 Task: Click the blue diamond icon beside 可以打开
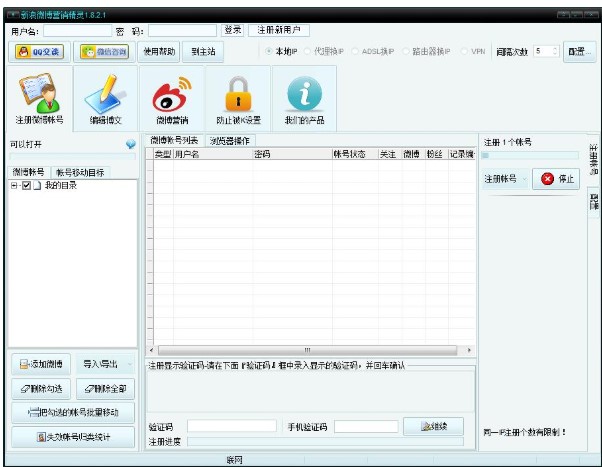[x=130, y=145]
